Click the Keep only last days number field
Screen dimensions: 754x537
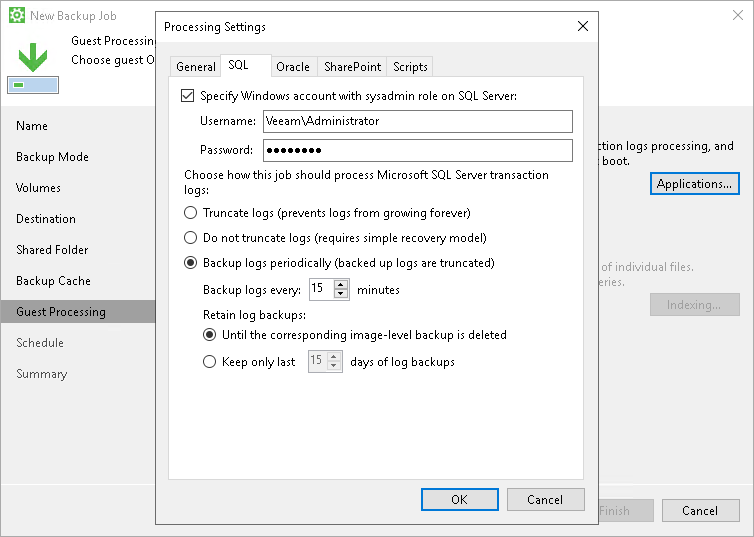coord(318,362)
